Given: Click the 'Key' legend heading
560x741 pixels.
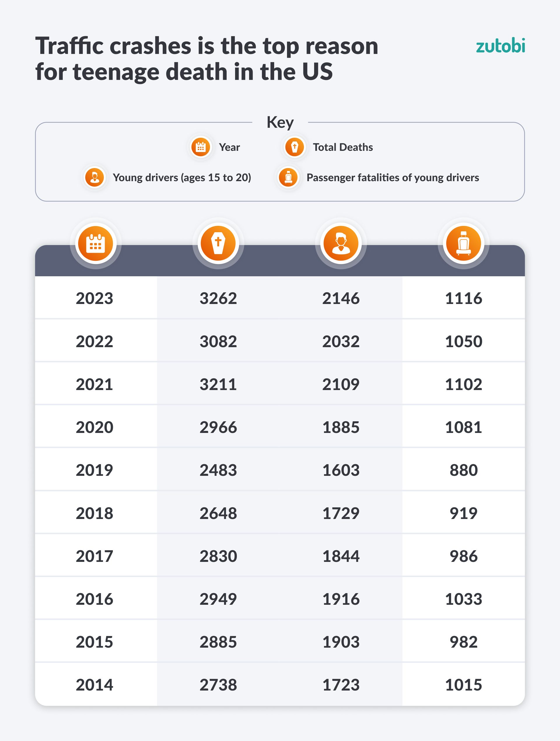Looking at the screenshot, I should pos(280,122).
